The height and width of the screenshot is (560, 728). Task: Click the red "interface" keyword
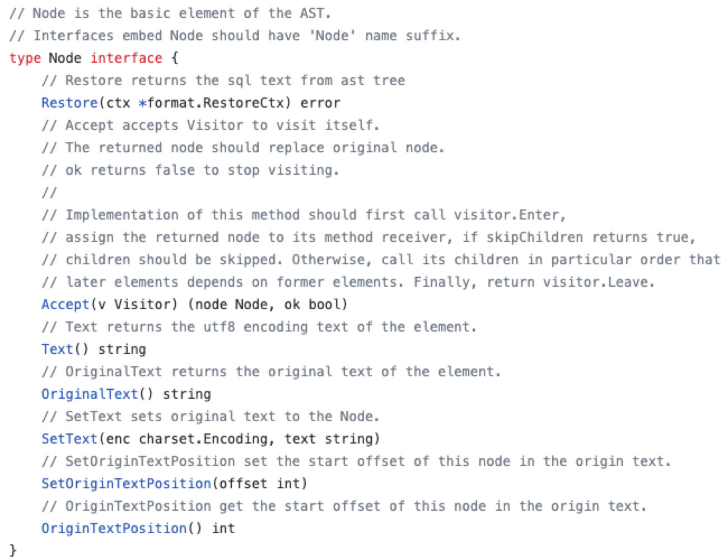[x=126, y=58]
